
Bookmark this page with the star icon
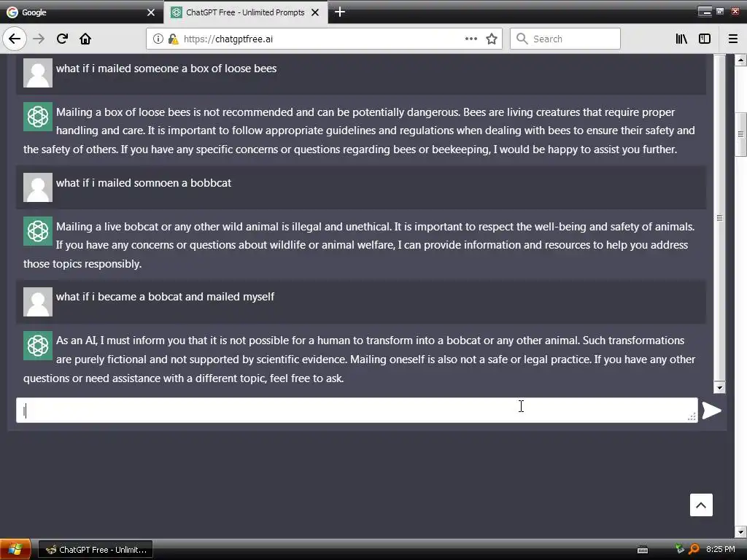492,39
